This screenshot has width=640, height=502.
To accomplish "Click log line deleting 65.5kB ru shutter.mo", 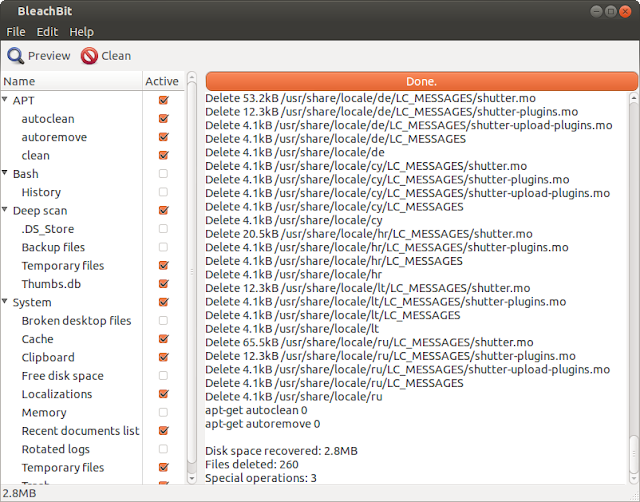I will [x=369, y=342].
